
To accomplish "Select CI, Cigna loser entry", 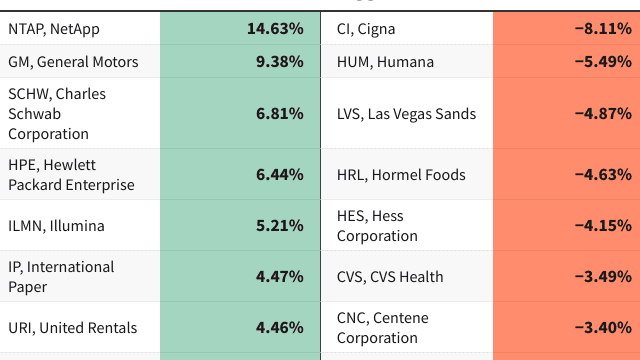I will [366, 29].
